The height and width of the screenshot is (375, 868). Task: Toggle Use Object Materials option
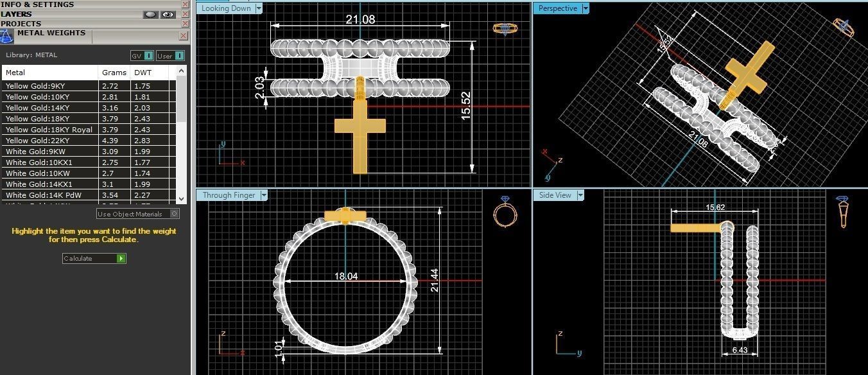point(138,214)
